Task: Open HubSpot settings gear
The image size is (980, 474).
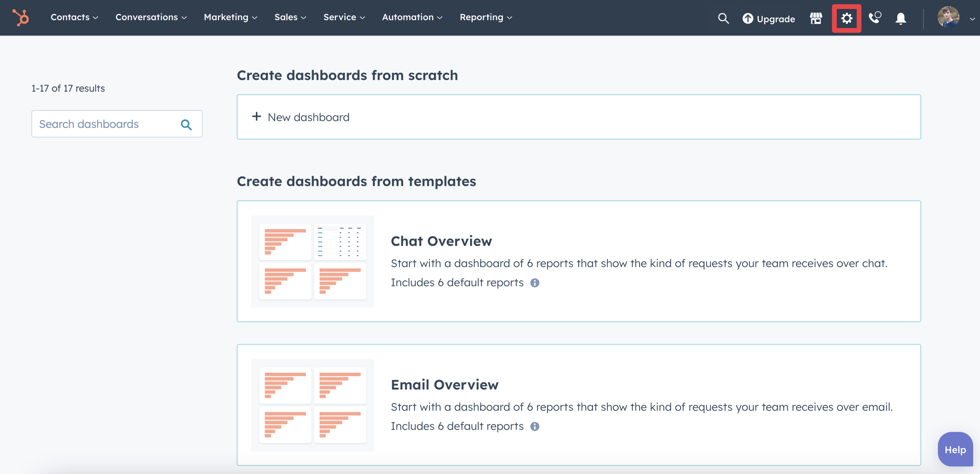Action: coord(847,18)
